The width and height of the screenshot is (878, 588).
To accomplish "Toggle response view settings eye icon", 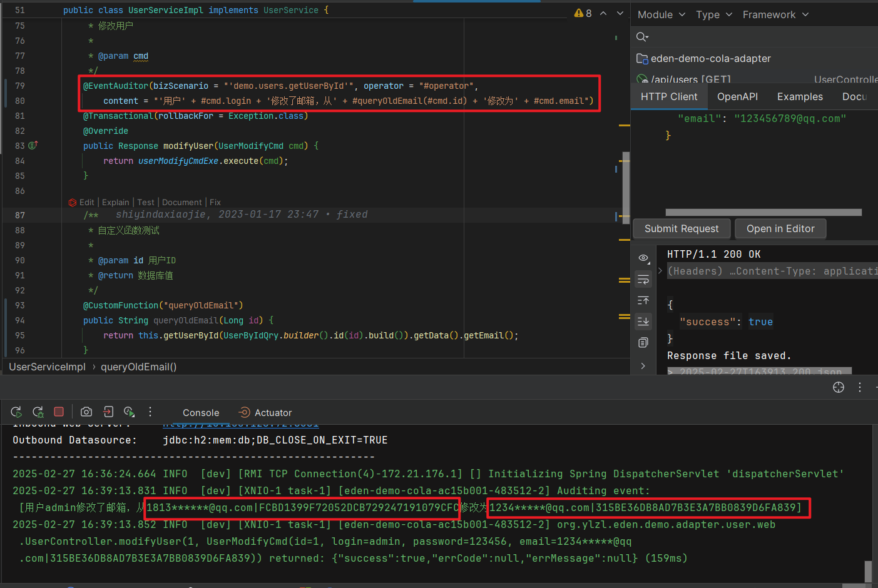I will coord(643,258).
